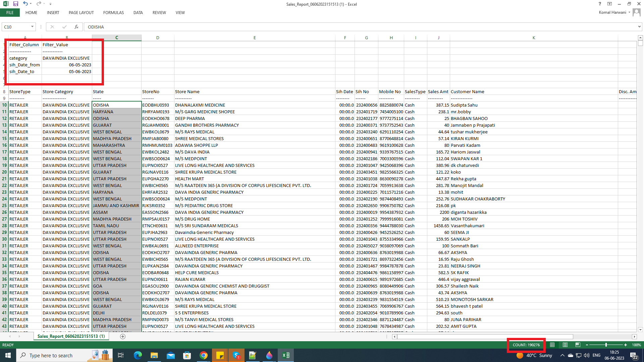Expand the Name Box dropdown arrow
This screenshot has width=644, height=362.
pyautogui.click(x=32, y=27)
